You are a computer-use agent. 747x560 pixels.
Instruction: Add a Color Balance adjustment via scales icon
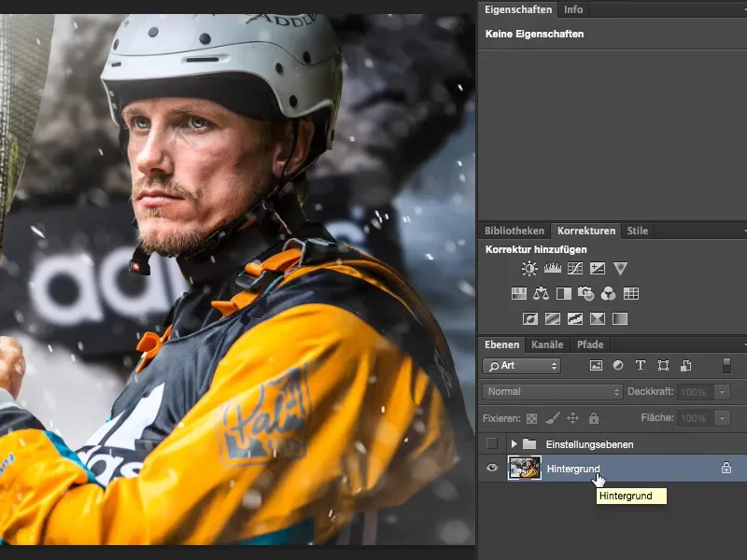coord(542,293)
